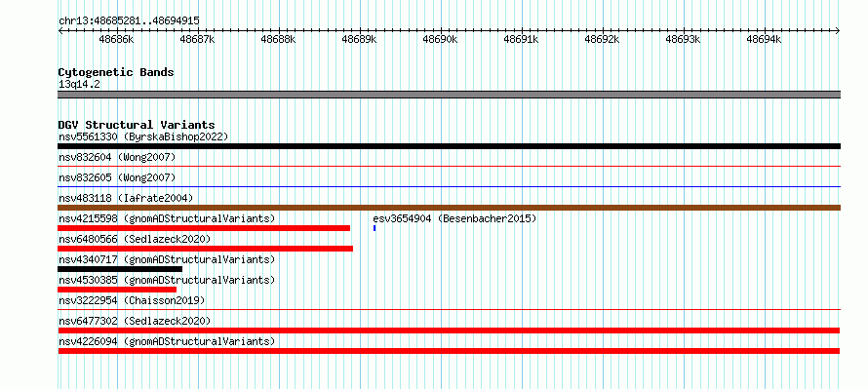
Task: Open nsv3222954 (Chaisson2019) label
Action: coord(132,300)
